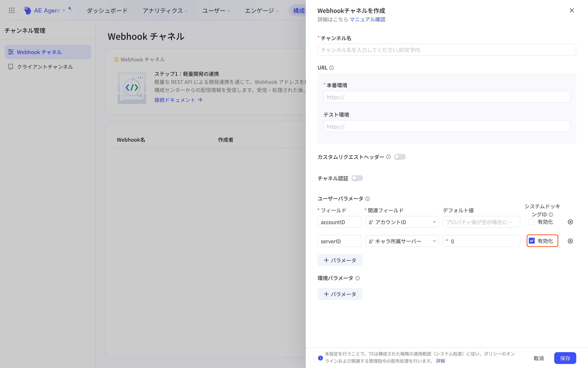Click the serverID default value input
Image resolution: width=588 pixels, height=368 pixels.
[481, 241]
